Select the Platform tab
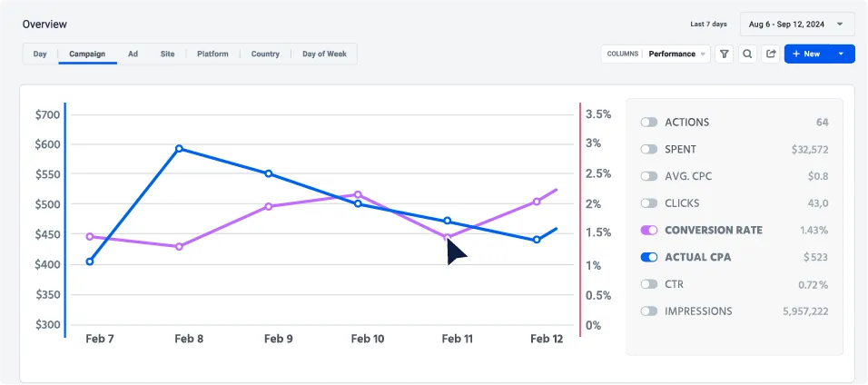The width and height of the screenshot is (868, 385). 212,54
